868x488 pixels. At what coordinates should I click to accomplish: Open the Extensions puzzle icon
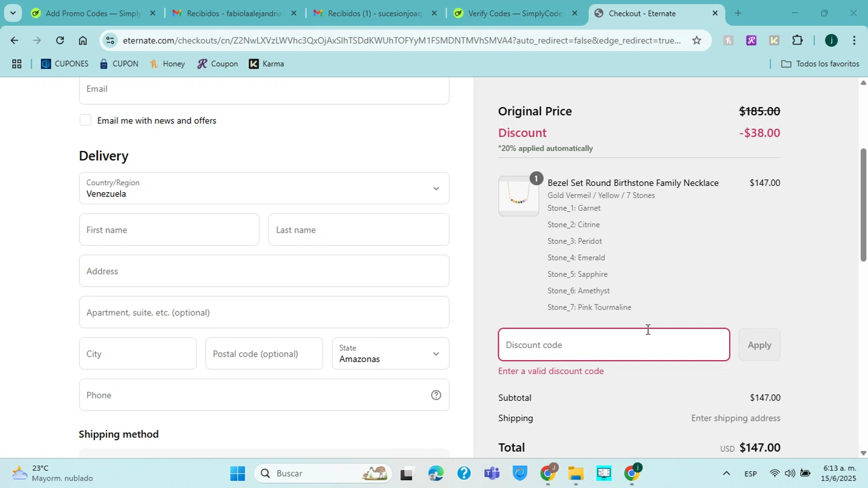[x=797, y=41]
